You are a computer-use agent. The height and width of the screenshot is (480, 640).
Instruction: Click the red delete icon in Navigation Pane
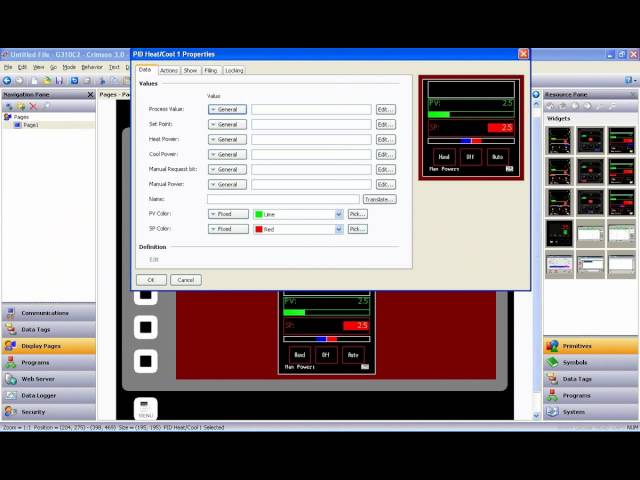(x=33, y=106)
